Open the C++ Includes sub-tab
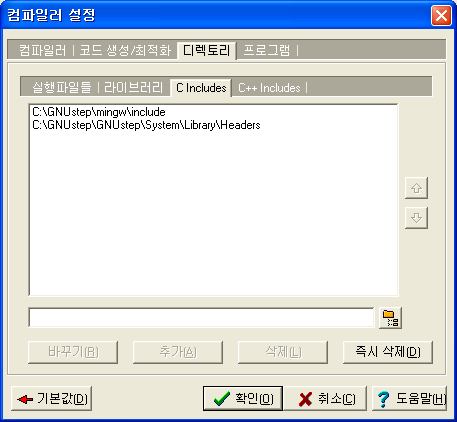The height and width of the screenshot is (422, 457). tap(269, 88)
